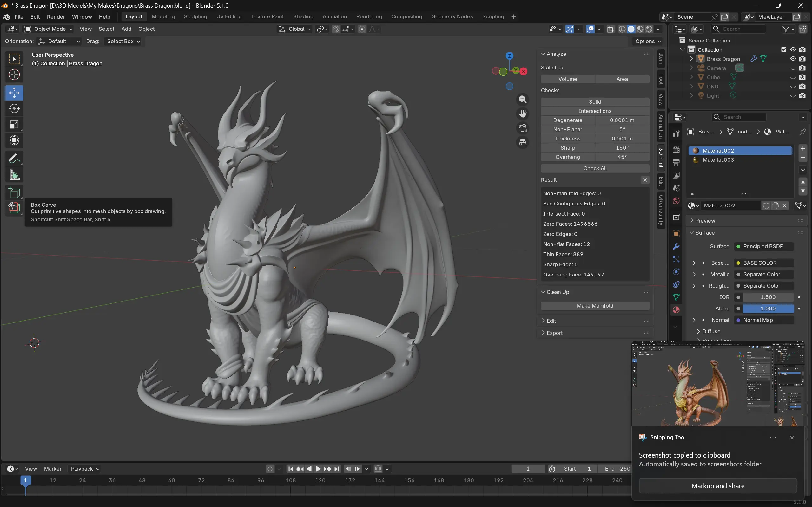Switch to the QRemeshify sidebar tab

pos(661,210)
